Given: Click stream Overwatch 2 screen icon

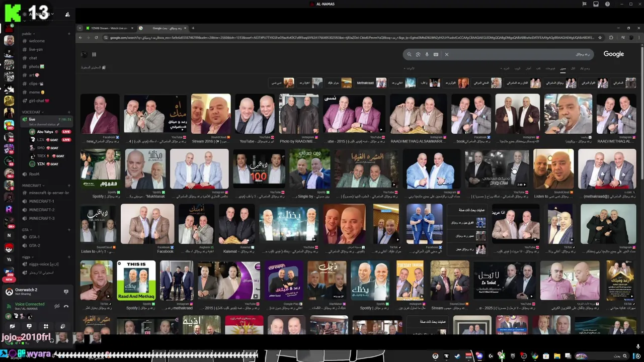Looking at the screenshot, I should [x=66, y=292].
